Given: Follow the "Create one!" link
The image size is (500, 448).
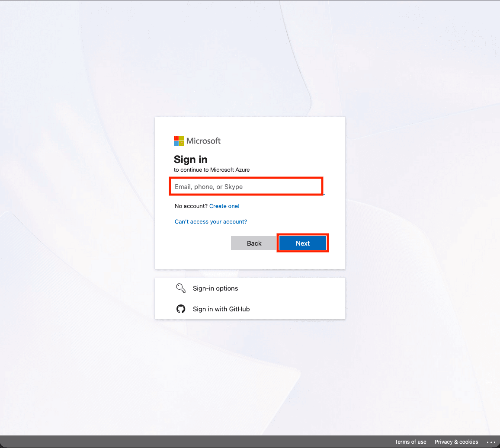Looking at the screenshot, I should pyautogui.click(x=224, y=206).
